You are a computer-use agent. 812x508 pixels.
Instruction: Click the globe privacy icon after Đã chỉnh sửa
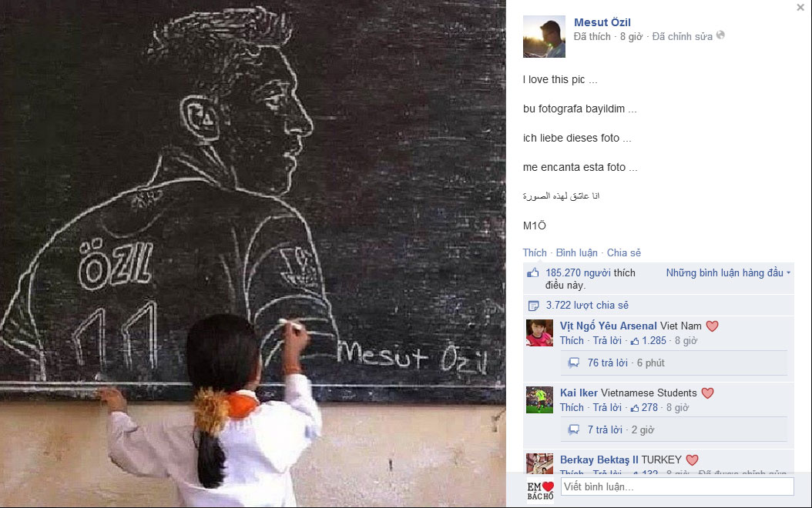[720, 35]
